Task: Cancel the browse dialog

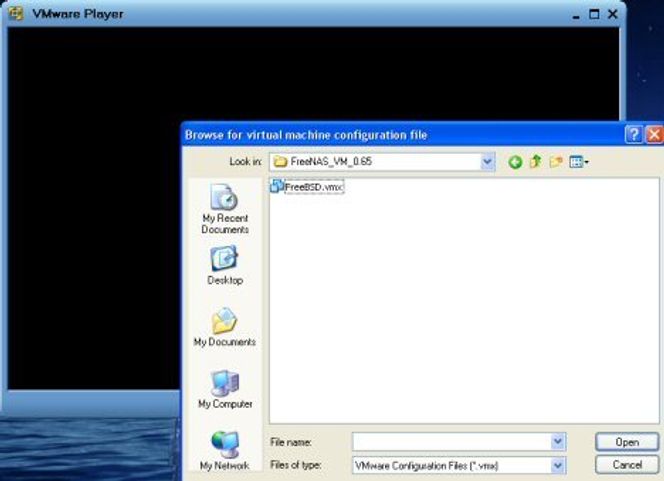Action: [x=627, y=465]
